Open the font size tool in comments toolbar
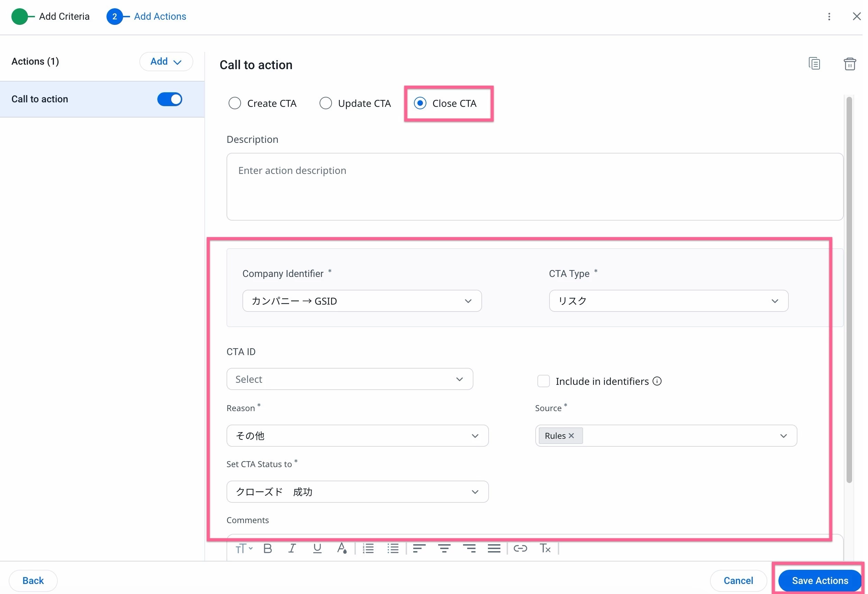Image resolution: width=868 pixels, height=594 pixels. (243, 548)
